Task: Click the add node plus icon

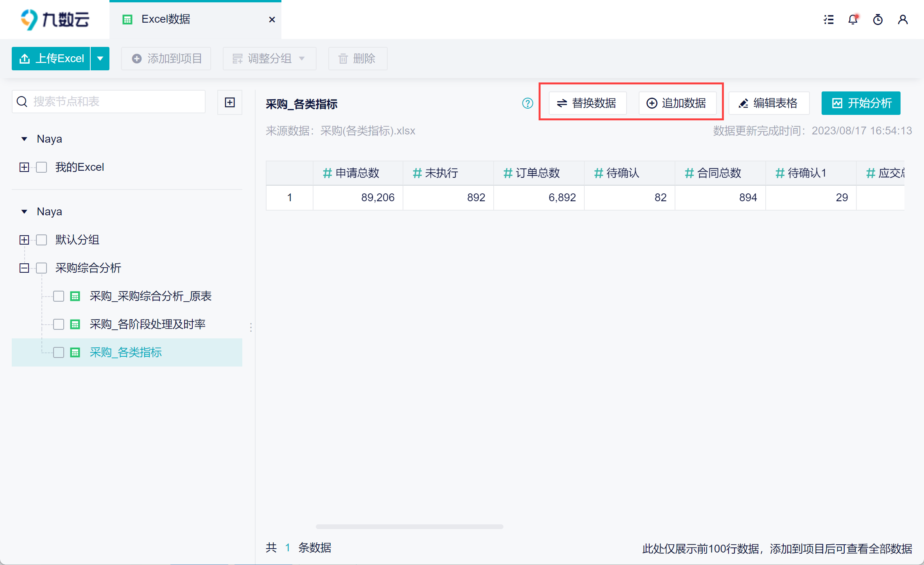Action: point(230,102)
